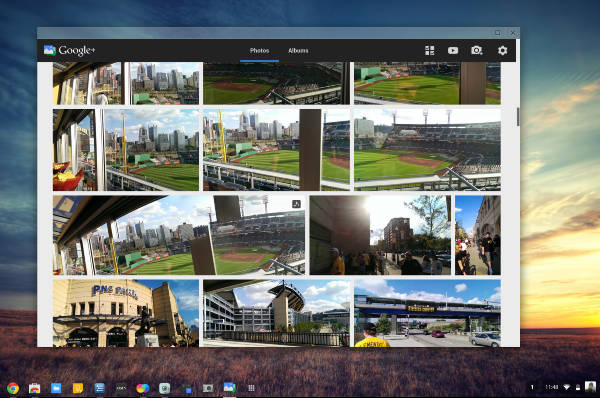The width and height of the screenshot is (600, 398).
Task: Open the gray rounded-square shelf icon
Action: point(165,388)
